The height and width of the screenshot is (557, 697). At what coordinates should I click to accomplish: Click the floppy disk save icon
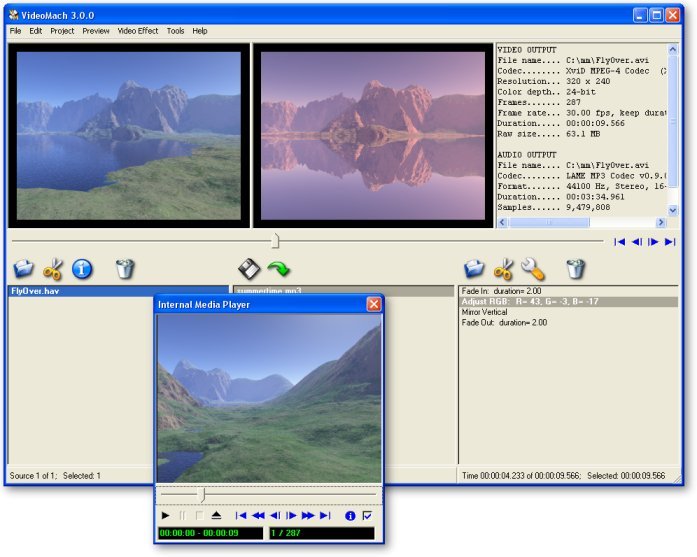click(249, 268)
